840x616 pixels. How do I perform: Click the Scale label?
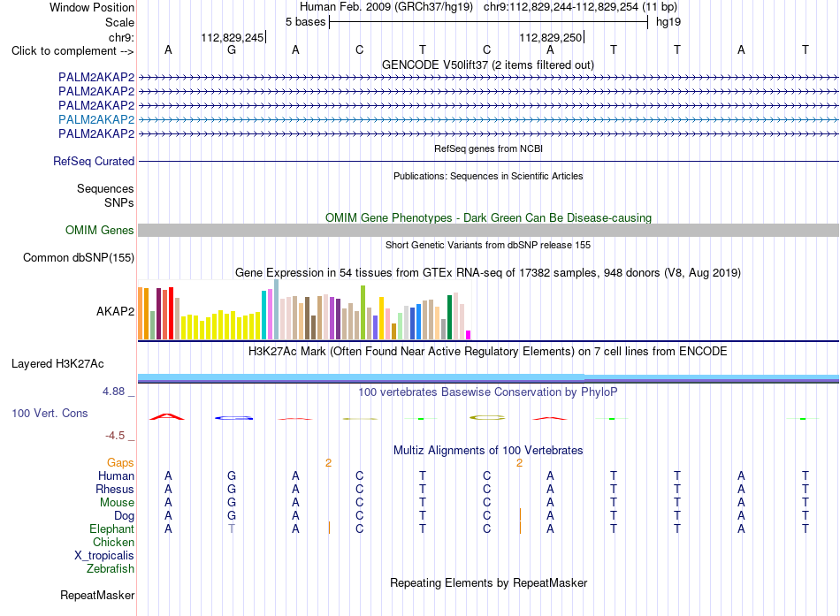[x=119, y=22]
